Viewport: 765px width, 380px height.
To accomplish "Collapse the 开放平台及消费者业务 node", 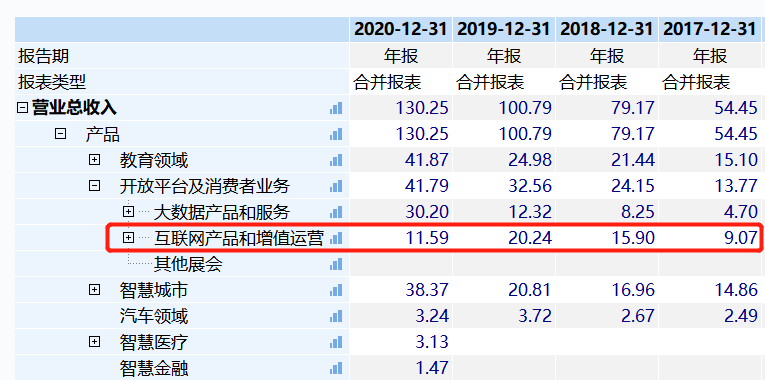I will click(x=94, y=185).
